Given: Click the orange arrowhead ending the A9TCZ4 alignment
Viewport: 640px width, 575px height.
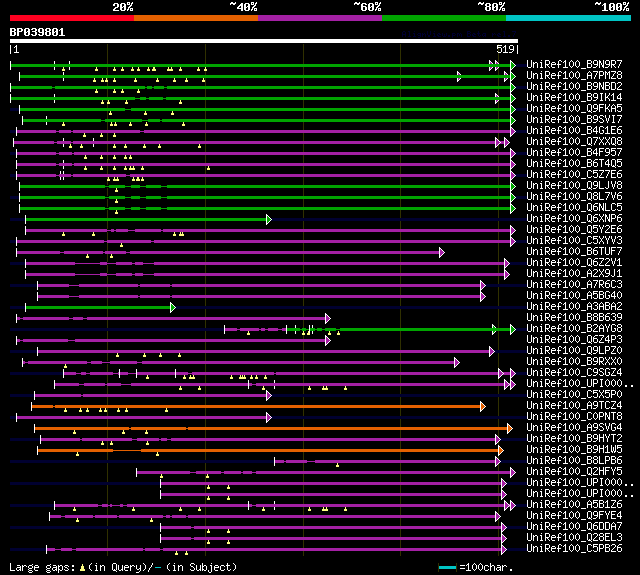Looking at the screenshot, I should pyautogui.click(x=483, y=406).
